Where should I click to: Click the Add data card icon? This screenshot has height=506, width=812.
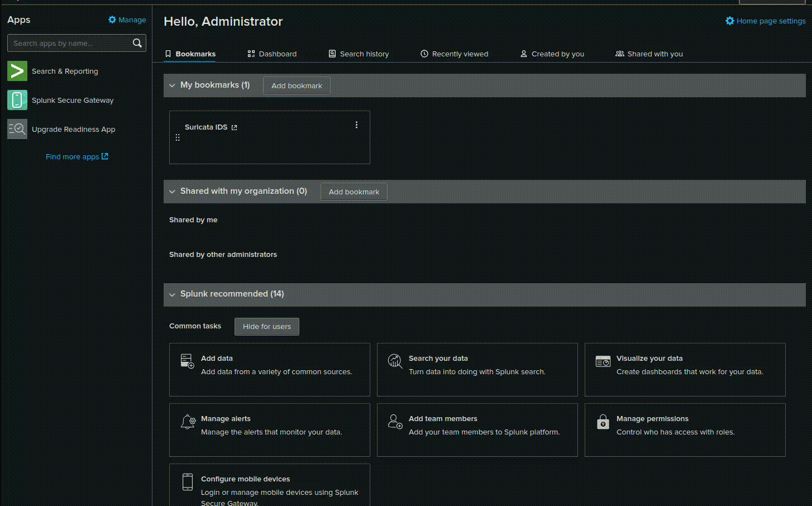[188, 361]
